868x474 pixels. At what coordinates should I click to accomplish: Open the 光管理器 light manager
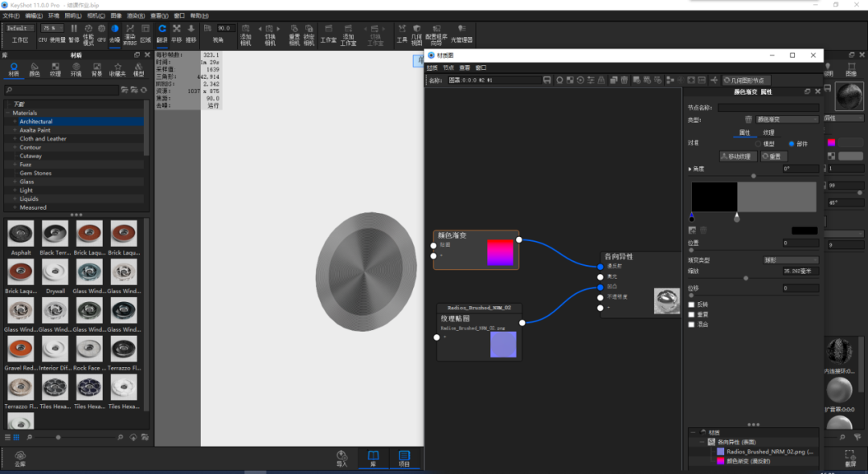click(461, 33)
